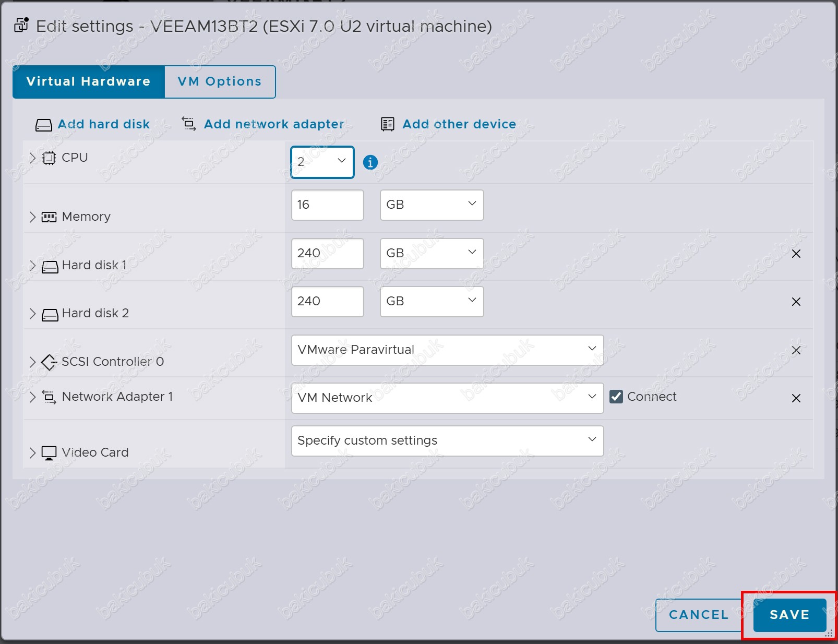
Task: Remove Hard disk 1 with its X
Action: coord(796,254)
